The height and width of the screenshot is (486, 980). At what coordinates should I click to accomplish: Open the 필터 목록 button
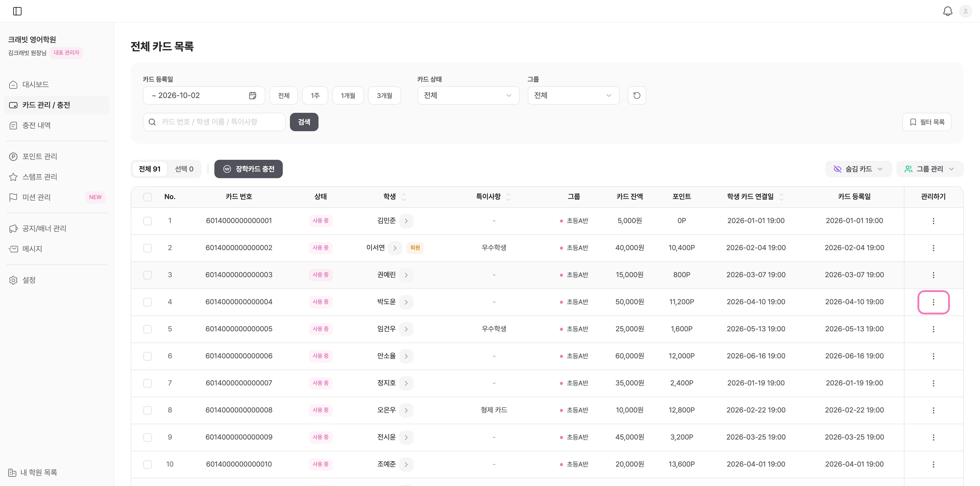[x=927, y=122]
